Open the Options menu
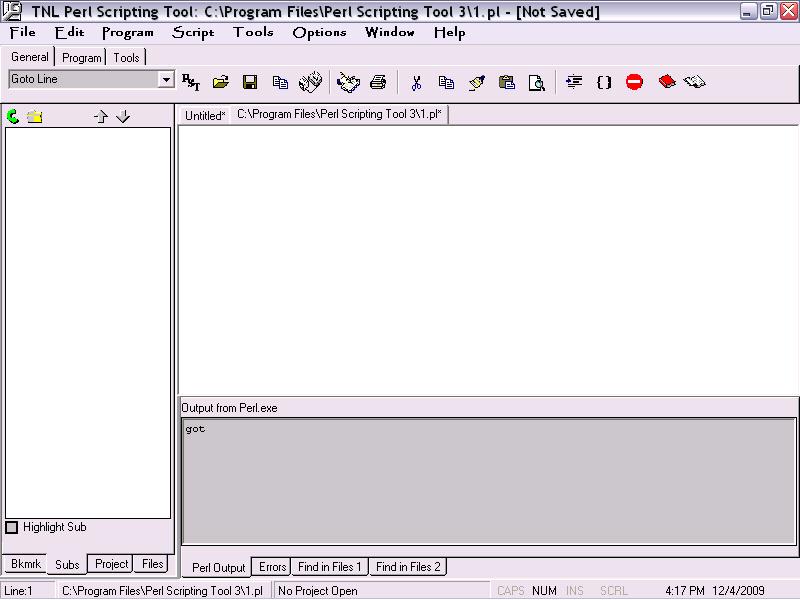Screen dimensions: 800x600 319,33
